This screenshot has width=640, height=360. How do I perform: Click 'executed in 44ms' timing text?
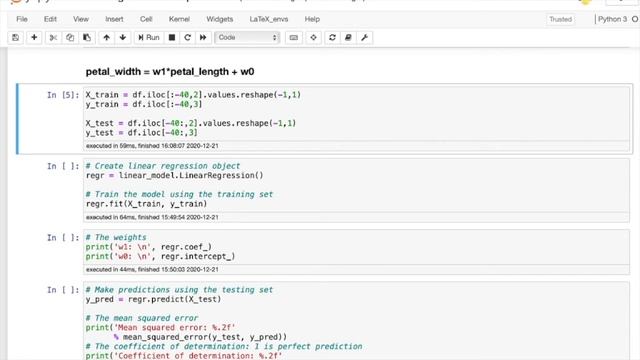(152, 269)
